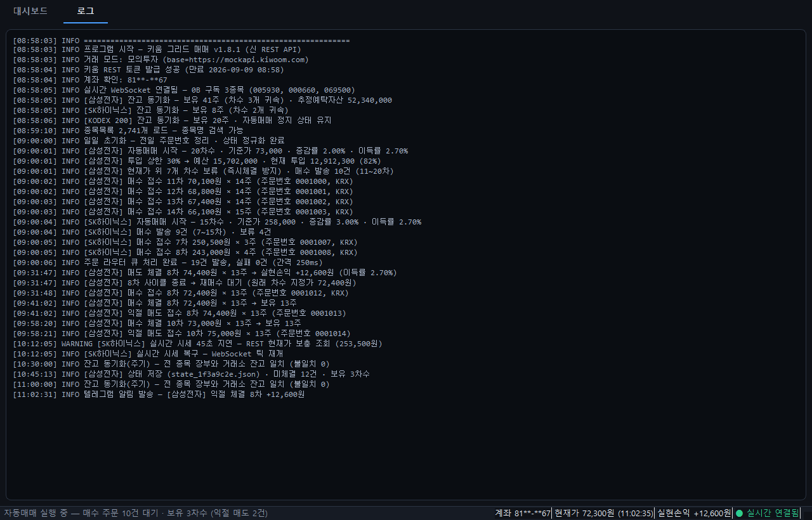The width and height of the screenshot is (812, 520).
Task: Click the green 실시간 연결됨 status dot
Action: tap(739, 513)
